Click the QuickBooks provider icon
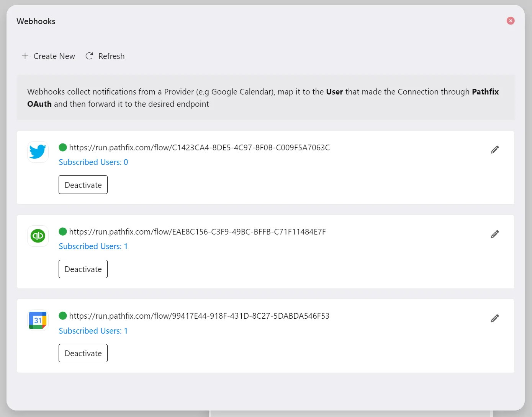 click(38, 236)
